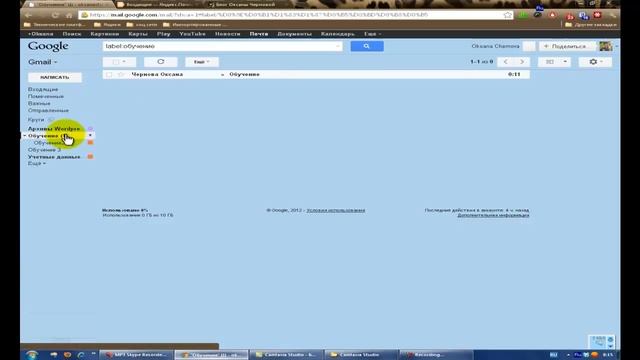
Task: Open the Gmail product switcher dropdown
Action: (x=42, y=62)
